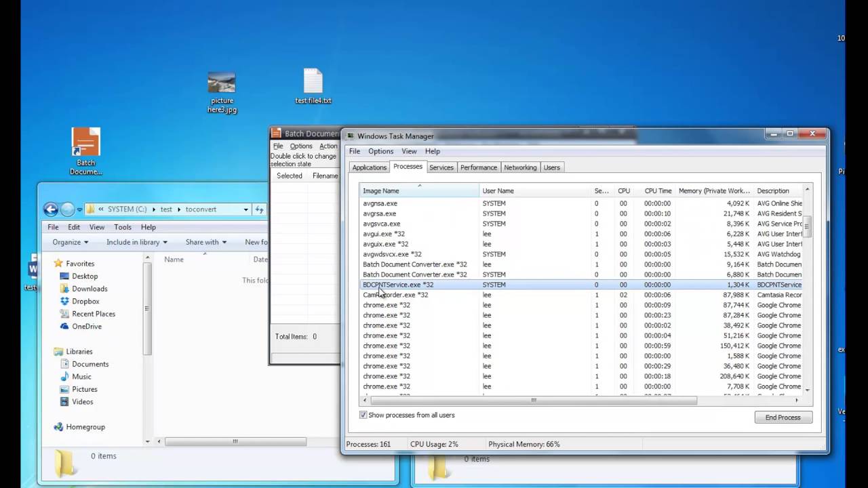Open Task Manager File menu
The height and width of the screenshot is (488, 868).
354,151
